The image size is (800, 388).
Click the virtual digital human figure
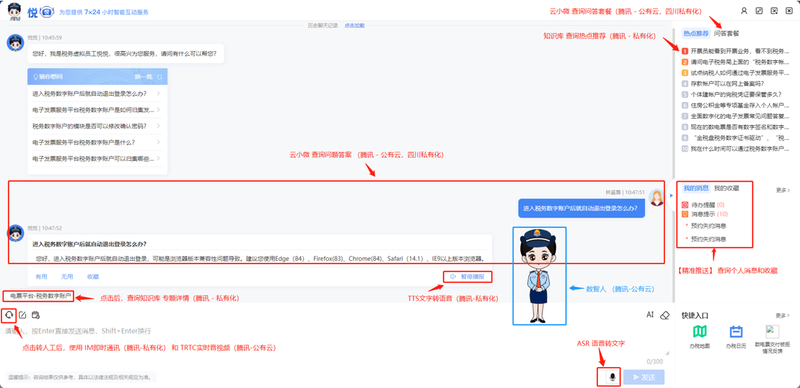[539, 276]
